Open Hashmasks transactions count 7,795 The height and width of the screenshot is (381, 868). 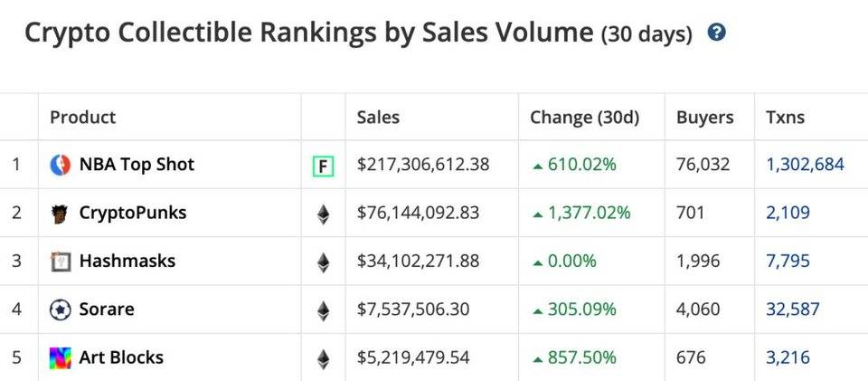tap(788, 261)
